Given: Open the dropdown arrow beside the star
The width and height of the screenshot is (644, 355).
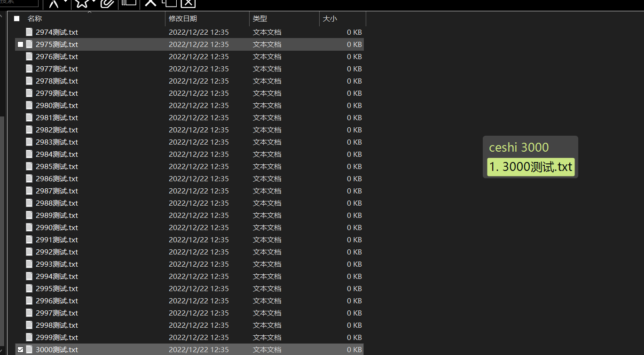Looking at the screenshot, I should (x=94, y=1).
